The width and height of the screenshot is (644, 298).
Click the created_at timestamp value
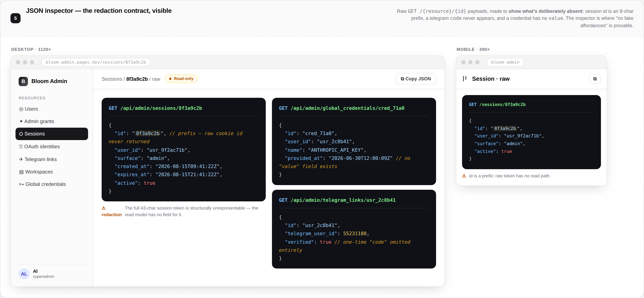[x=187, y=166]
